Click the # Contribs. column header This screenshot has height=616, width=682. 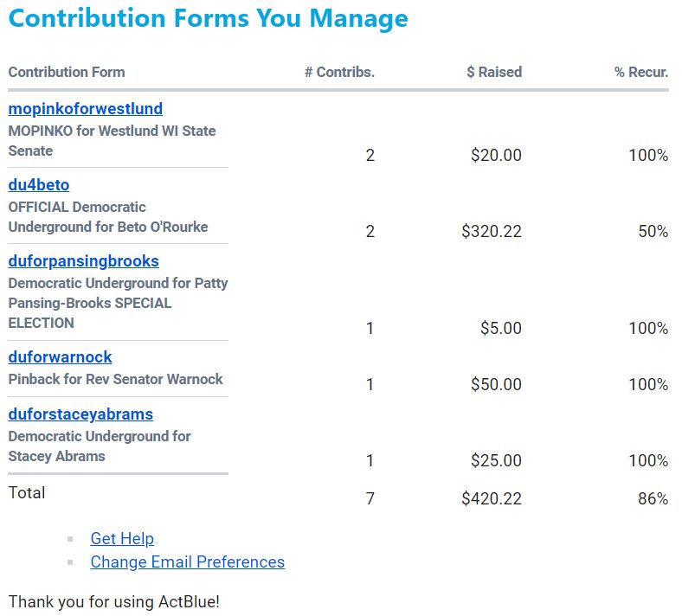[339, 73]
